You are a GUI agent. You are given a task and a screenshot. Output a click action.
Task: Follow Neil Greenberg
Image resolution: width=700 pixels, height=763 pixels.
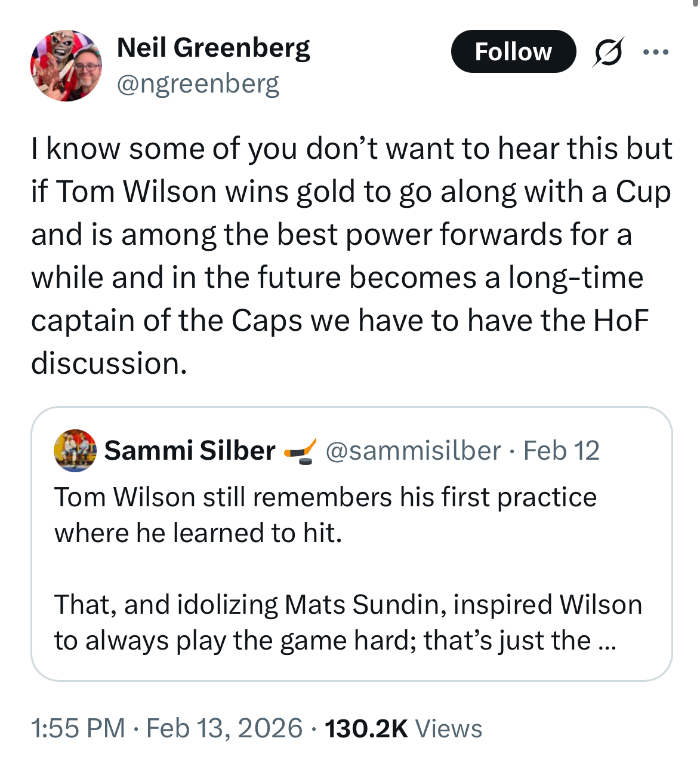(513, 52)
